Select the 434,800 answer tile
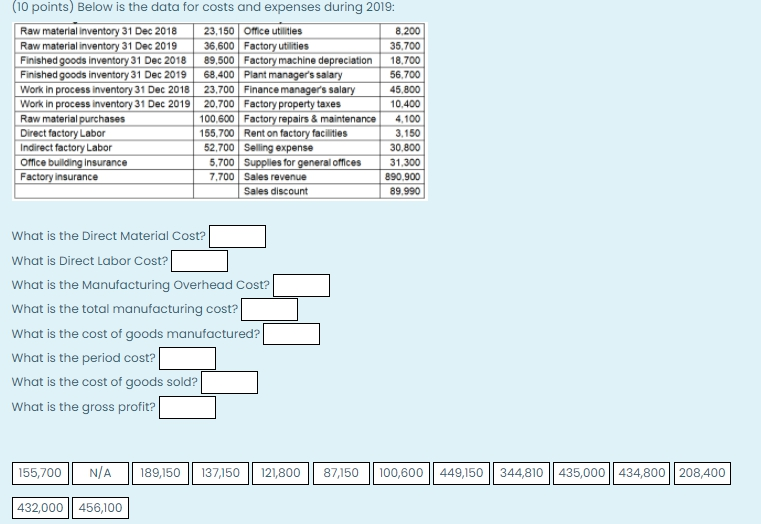The height and width of the screenshot is (524, 761). pos(642,473)
